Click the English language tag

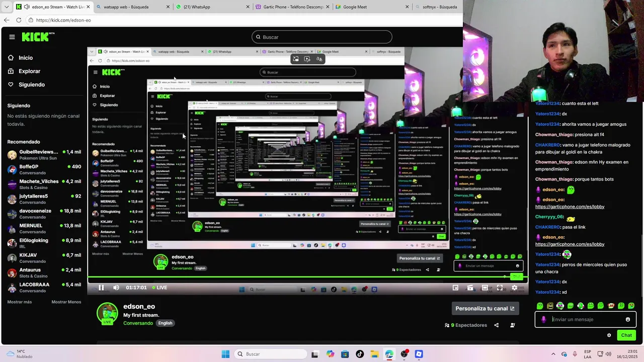click(165, 323)
